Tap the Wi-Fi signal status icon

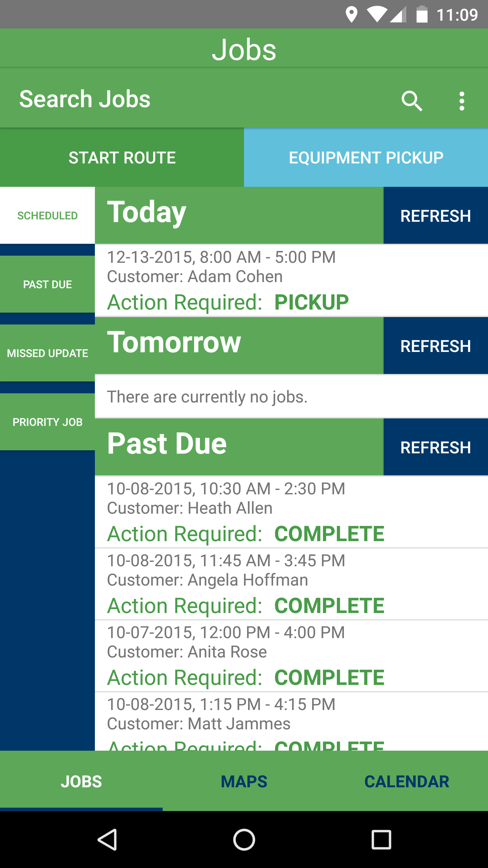(x=376, y=15)
